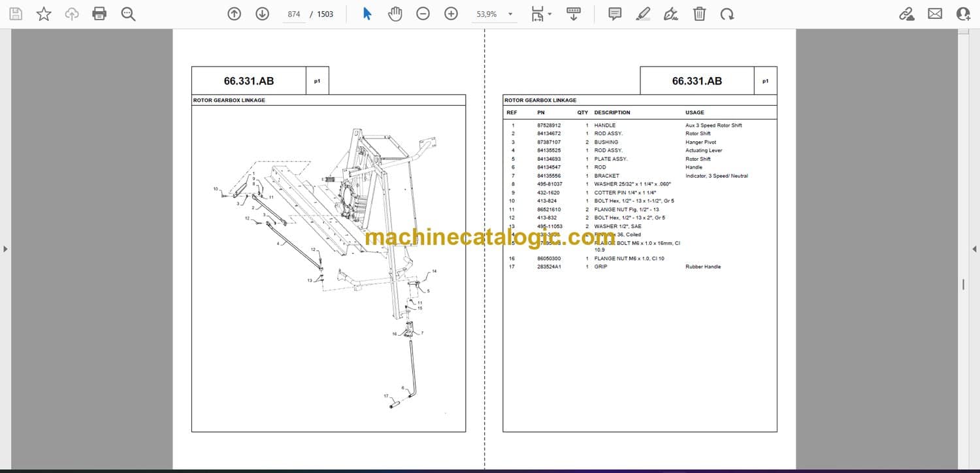The width and height of the screenshot is (980, 473).
Task: Activate the Hand pan tool
Action: (395, 14)
